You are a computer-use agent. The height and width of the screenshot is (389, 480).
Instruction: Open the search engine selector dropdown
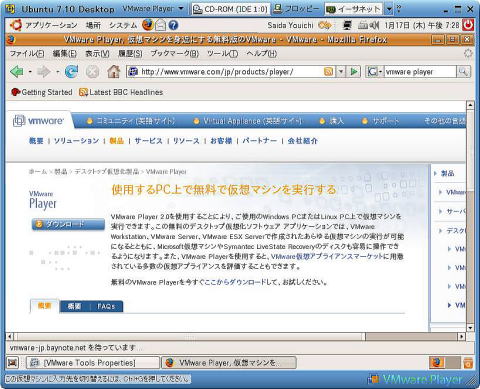(375, 72)
